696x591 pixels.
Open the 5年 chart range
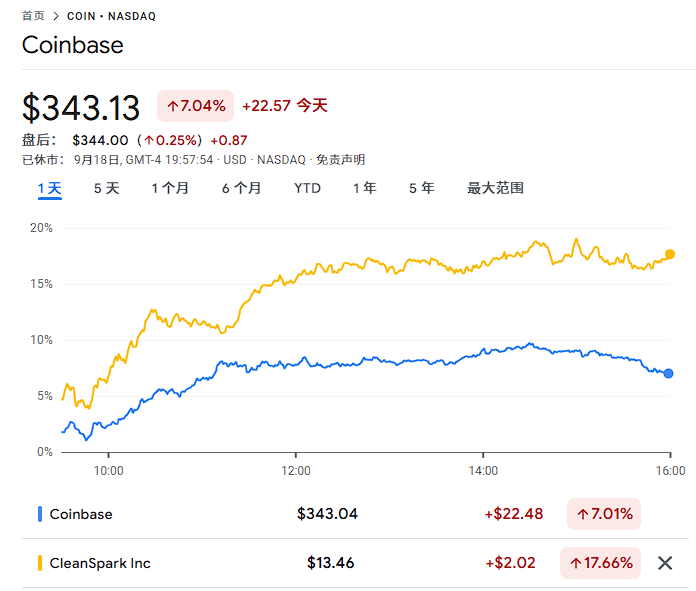click(x=421, y=188)
